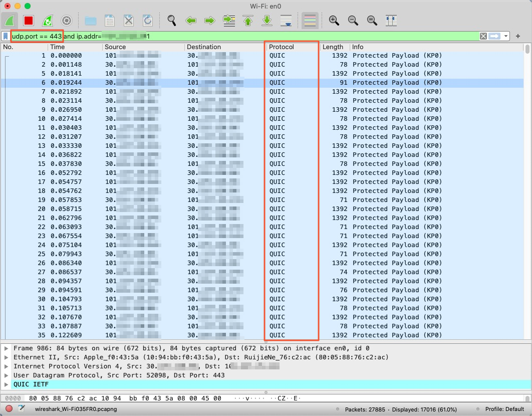This screenshot has height=416, width=532.
Task: Select the Frame 986 summary line
Action: [265, 348]
